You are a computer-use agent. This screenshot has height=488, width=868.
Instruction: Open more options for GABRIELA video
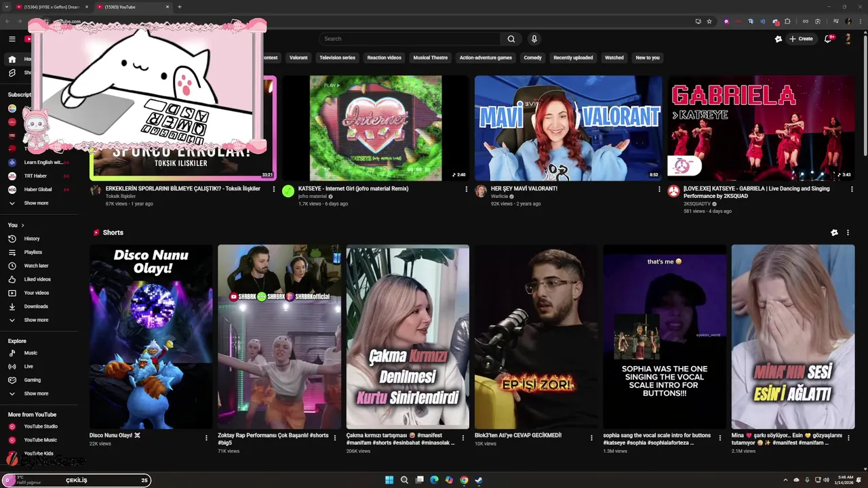(852, 189)
